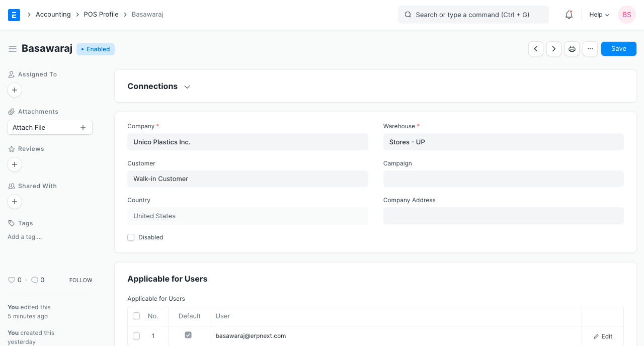This screenshot has width=644, height=346.
Task: Open the user menu via BS avatar
Action: pos(626,15)
